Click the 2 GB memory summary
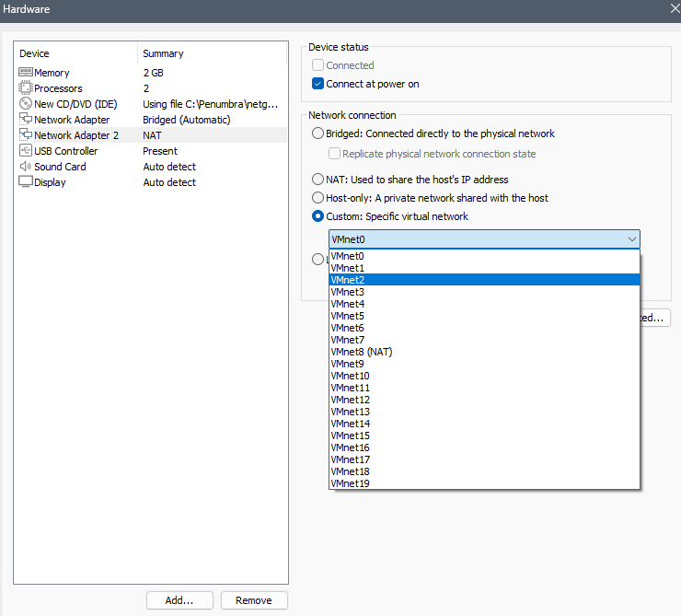The image size is (681, 616). click(154, 73)
